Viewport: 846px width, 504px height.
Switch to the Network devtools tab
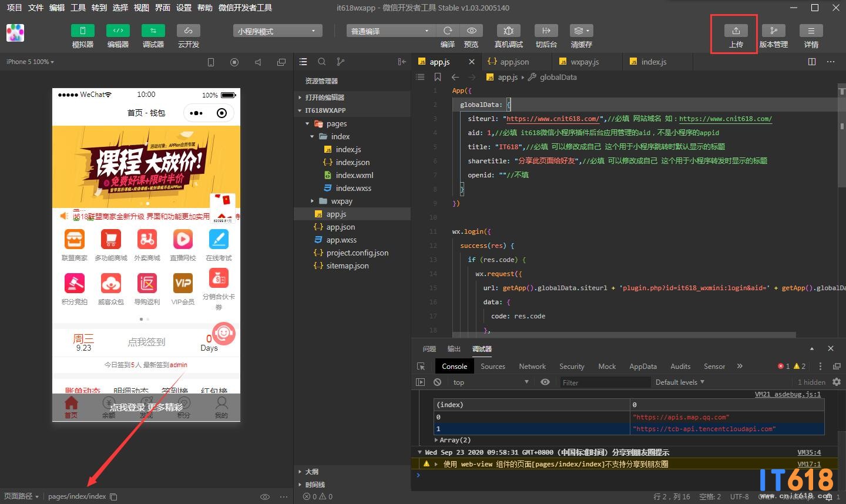[532, 366]
